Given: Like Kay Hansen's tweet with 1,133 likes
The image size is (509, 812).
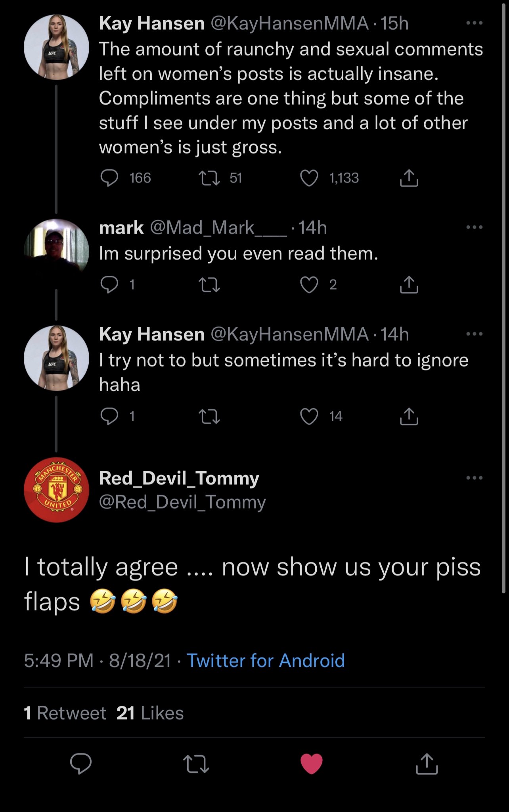Looking at the screenshot, I should click(x=309, y=178).
